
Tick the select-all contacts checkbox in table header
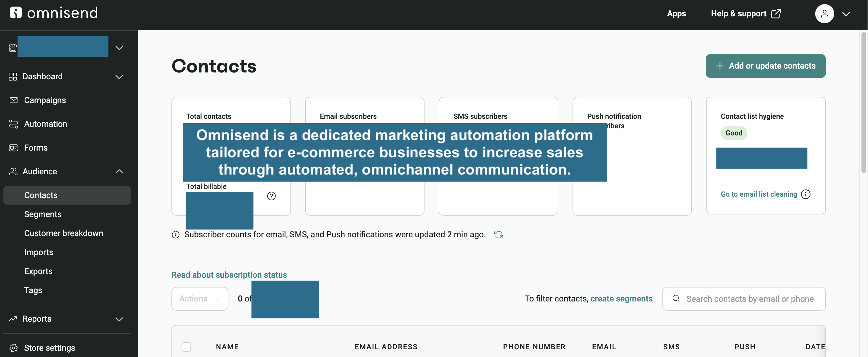186,347
